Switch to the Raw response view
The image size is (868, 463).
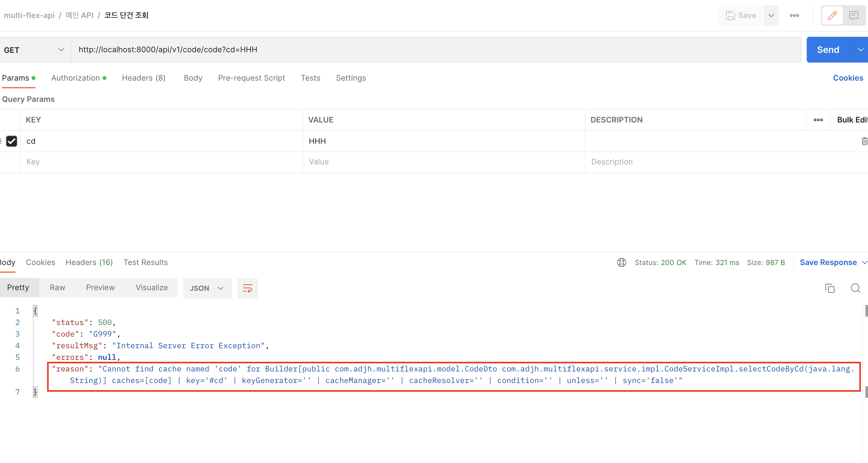tap(57, 287)
